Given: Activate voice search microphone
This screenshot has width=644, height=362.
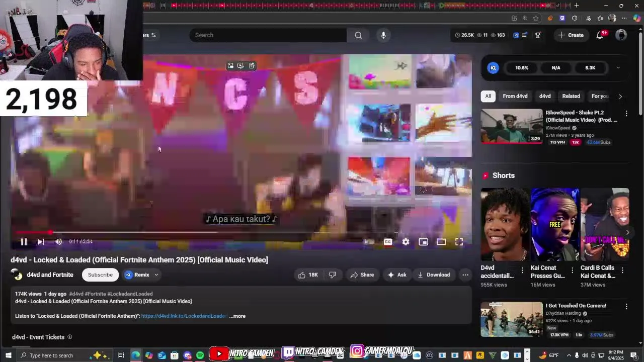Looking at the screenshot, I should (x=383, y=35).
